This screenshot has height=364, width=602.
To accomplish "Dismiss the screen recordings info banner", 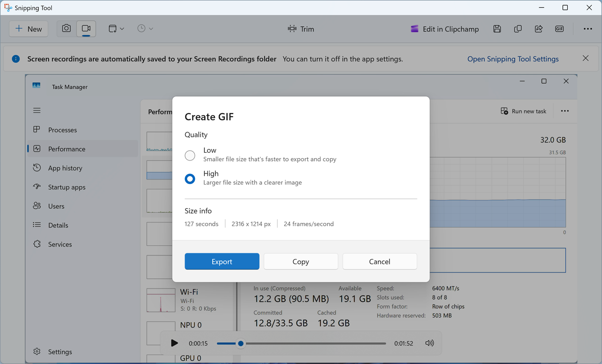I will pos(586,58).
